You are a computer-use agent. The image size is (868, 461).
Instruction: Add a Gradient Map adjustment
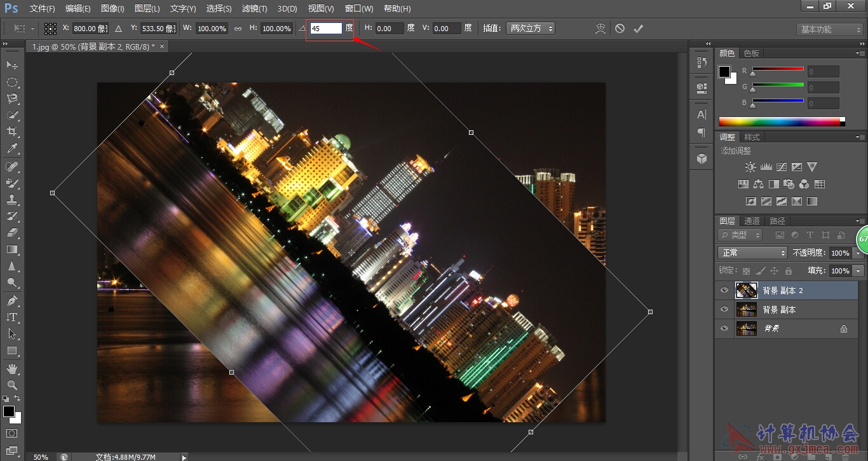(811, 201)
